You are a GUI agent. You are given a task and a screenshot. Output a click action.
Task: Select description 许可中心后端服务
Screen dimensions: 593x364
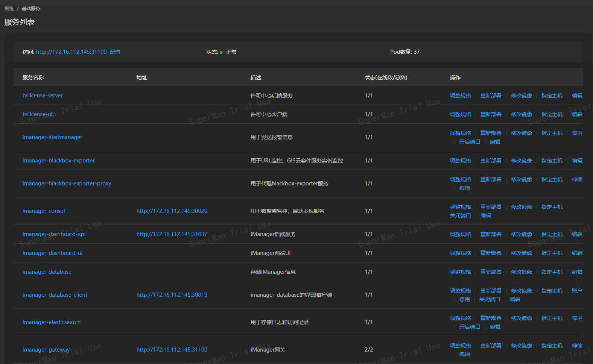click(x=272, y=96)
